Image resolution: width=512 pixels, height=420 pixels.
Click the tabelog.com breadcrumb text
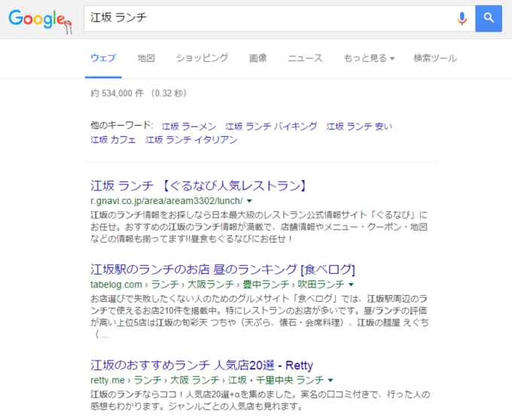click(218, 285)
